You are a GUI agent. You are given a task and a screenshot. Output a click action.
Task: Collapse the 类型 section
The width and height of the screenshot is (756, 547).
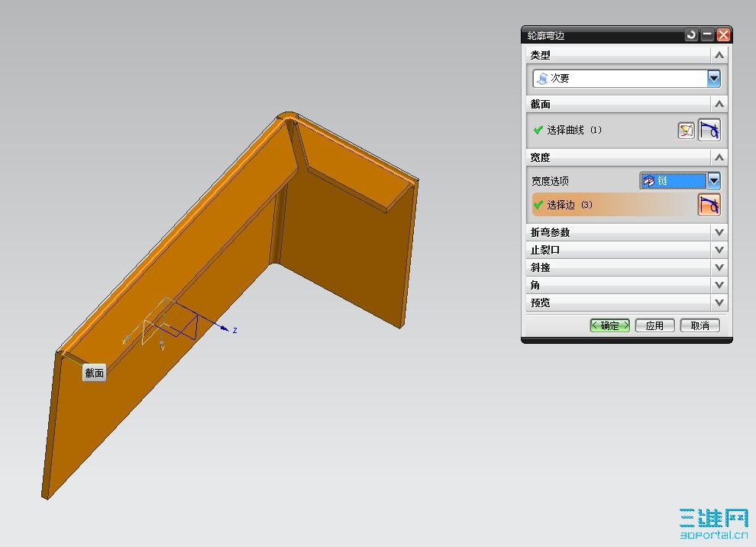[x=719, y=55]
